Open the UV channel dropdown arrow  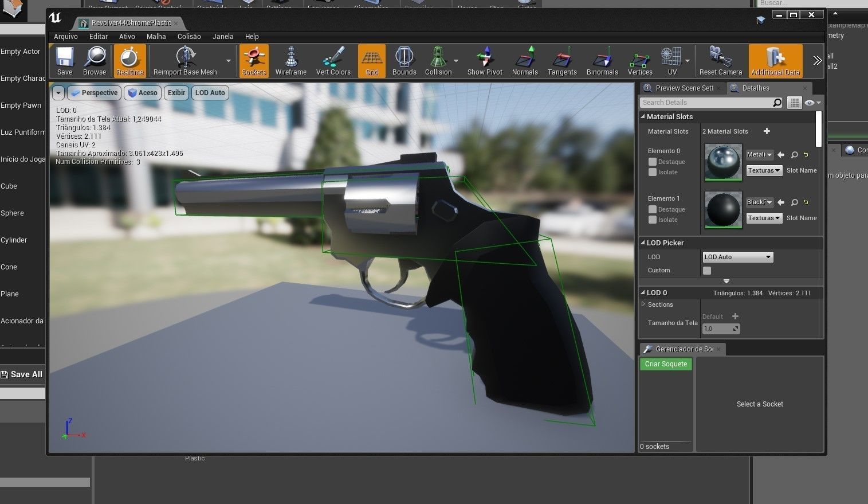pyautogui.click(x=688, y=61)
